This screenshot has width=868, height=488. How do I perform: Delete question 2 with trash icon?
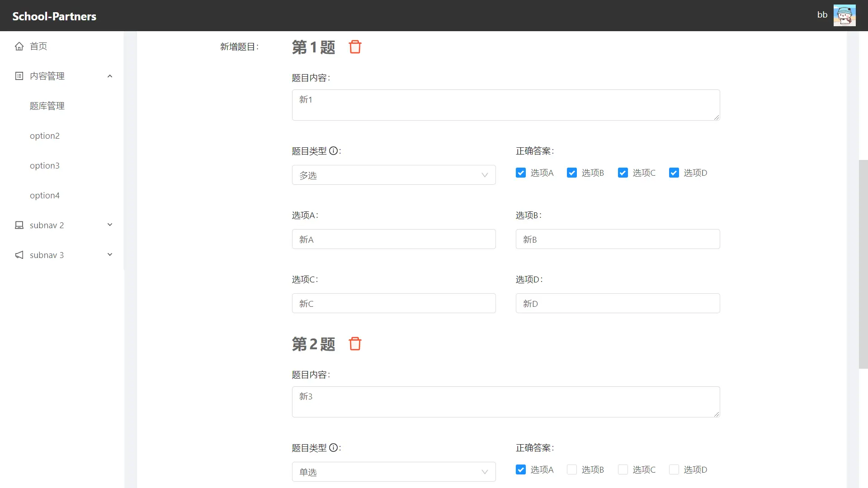pyautogui.click(x=355, y=344)
